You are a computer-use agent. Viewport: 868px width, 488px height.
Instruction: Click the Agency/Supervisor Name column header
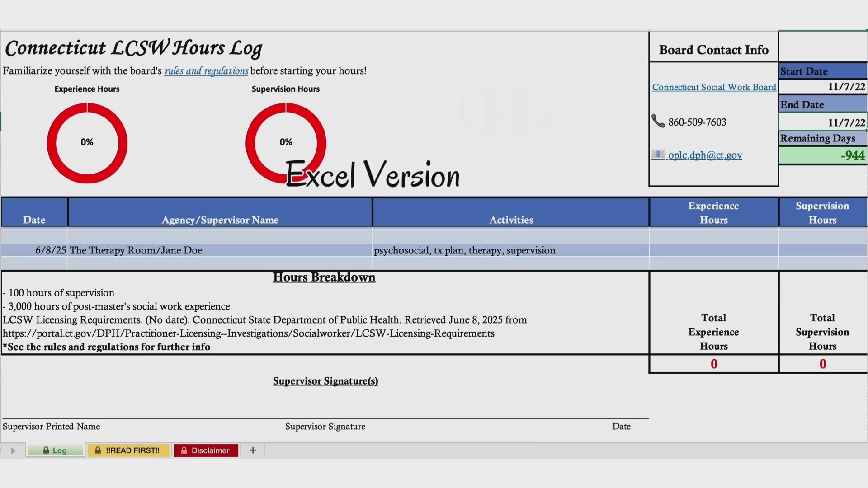click(220, 212)
